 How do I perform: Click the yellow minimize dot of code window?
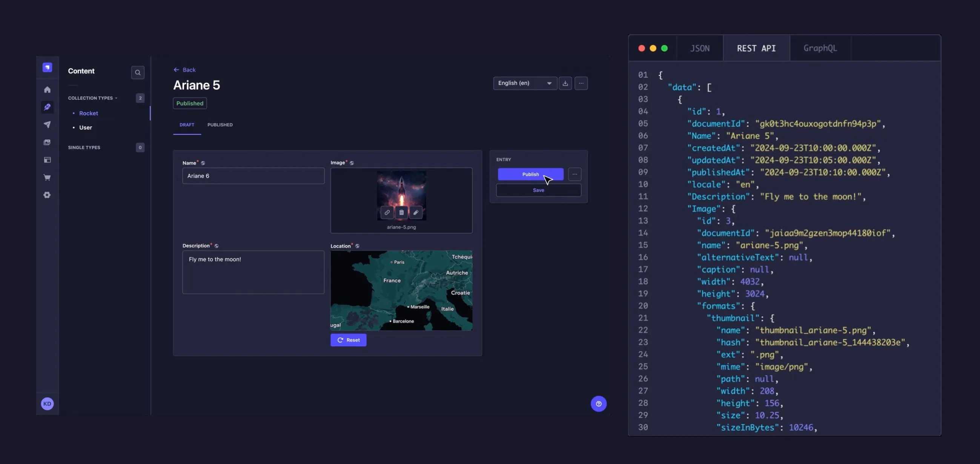(653, 48)
